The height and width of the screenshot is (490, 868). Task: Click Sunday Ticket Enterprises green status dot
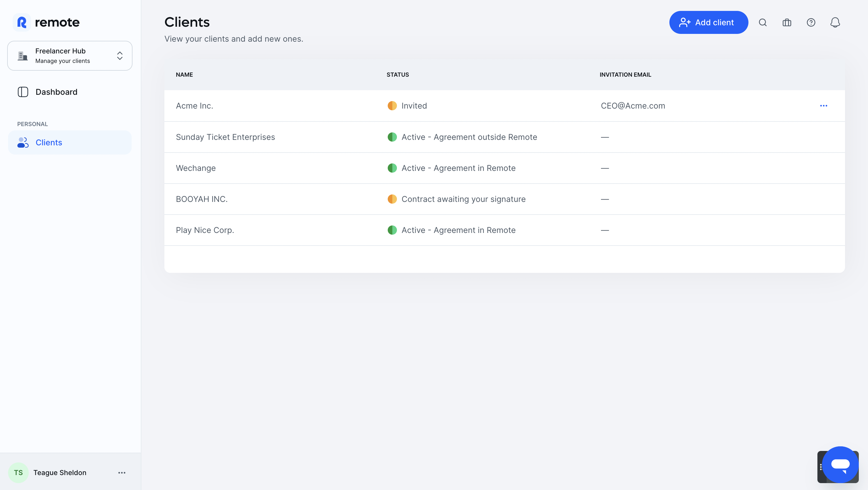point(392,137)
